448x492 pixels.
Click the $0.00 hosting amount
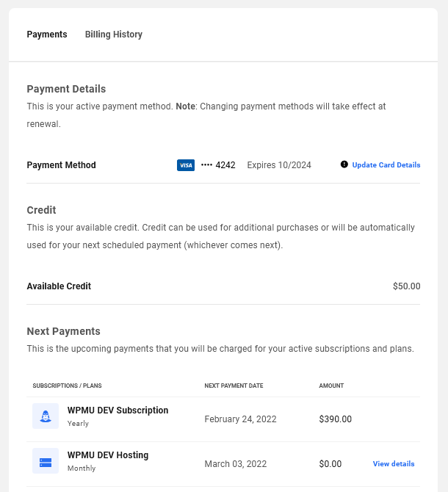click(330, 464)
